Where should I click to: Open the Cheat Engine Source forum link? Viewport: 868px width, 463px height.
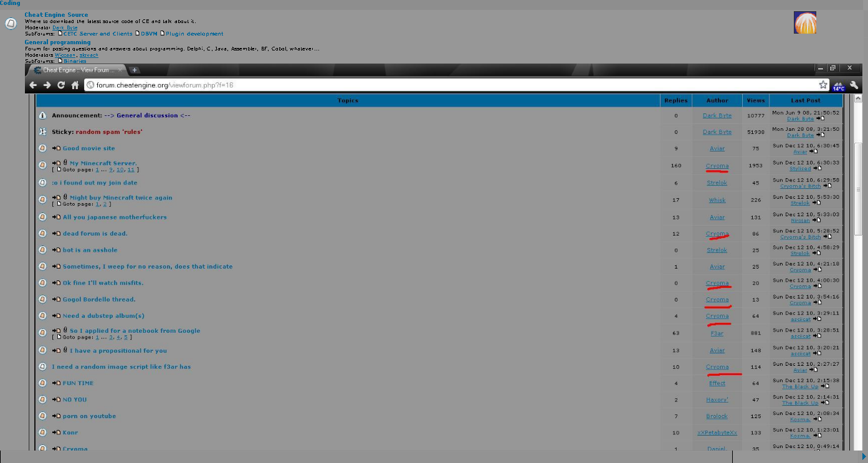(56, 14)
